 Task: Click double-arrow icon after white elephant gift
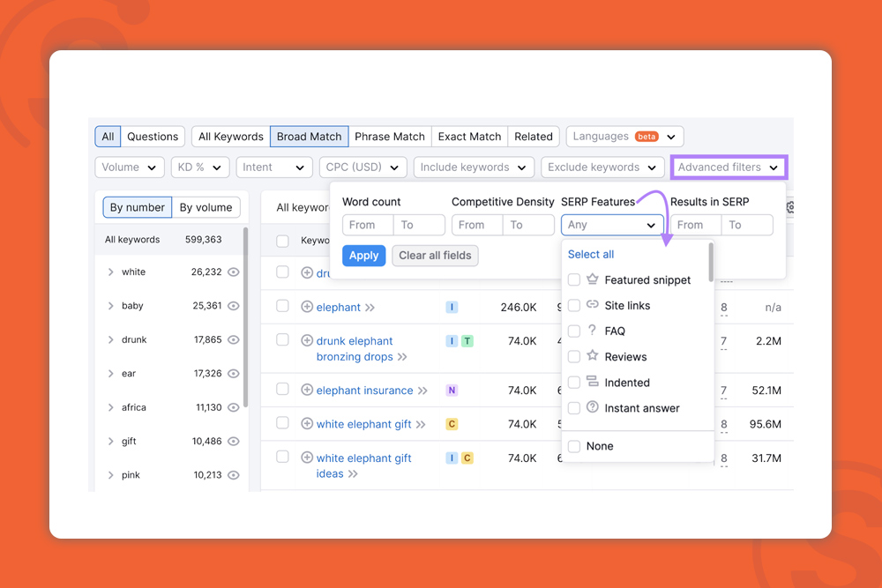click(421, 424)
